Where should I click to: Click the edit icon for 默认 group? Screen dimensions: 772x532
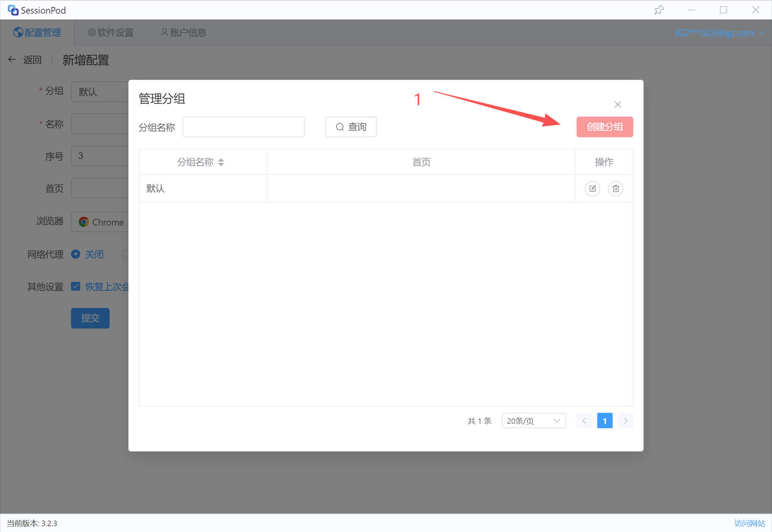click(x=592, y=189)
